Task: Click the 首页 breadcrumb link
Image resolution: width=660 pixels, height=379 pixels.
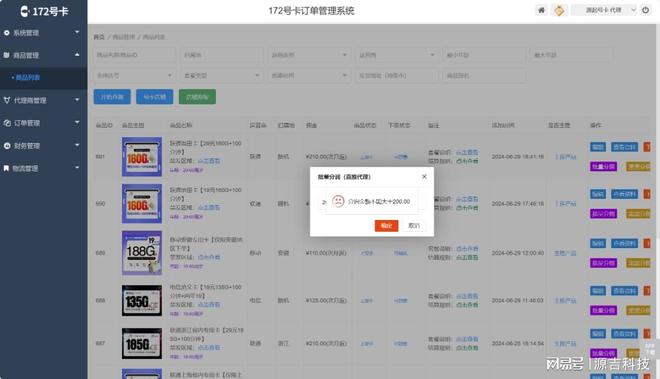Action: [99, 37]
